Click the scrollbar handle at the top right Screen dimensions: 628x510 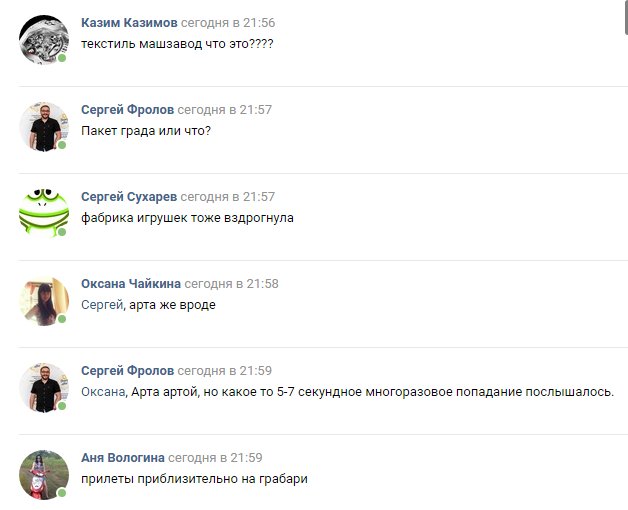pyautogui.click(x=626, y=16)
